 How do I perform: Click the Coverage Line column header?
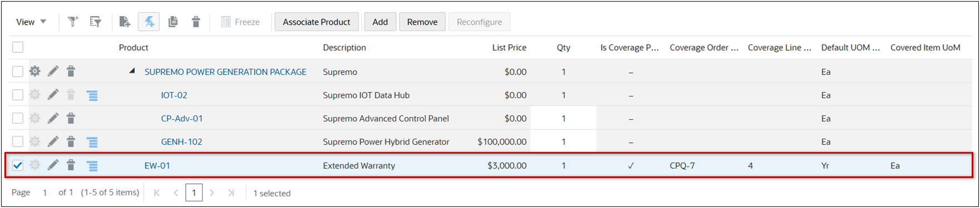(x=780, y=47)
